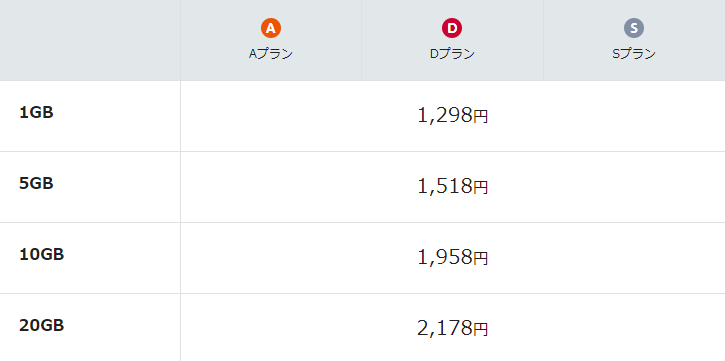Click the 2,178円 price
725x361 pixels.
click(x=453, y=329)
